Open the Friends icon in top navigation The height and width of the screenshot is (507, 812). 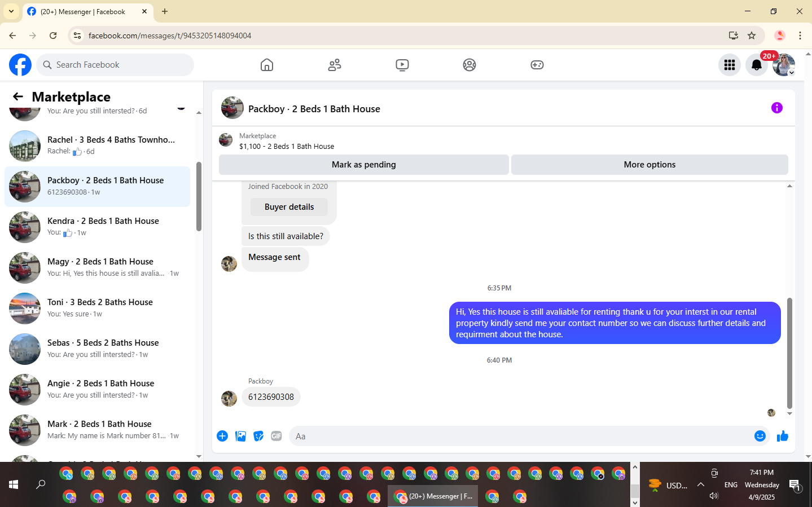[x=335, y=65]
